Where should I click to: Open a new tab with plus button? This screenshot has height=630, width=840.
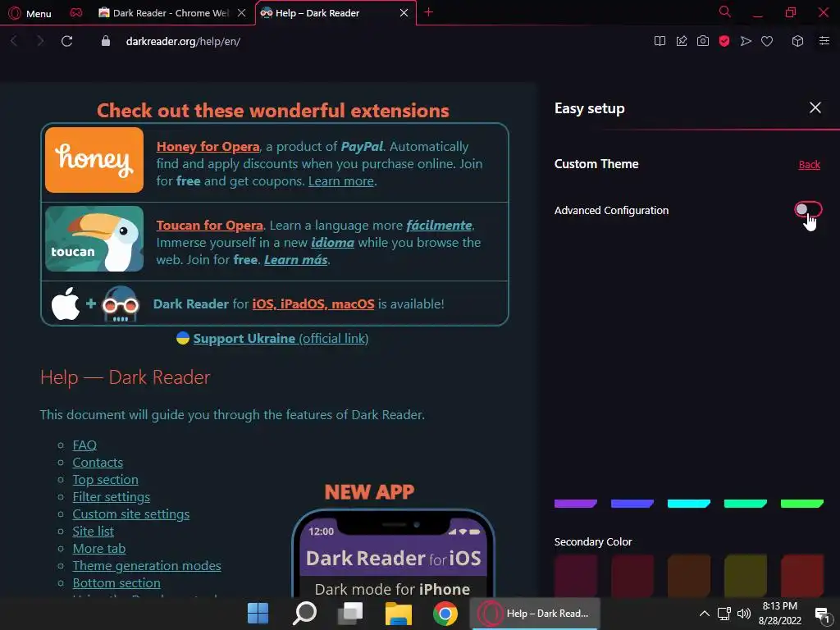(x=428, y=12)
